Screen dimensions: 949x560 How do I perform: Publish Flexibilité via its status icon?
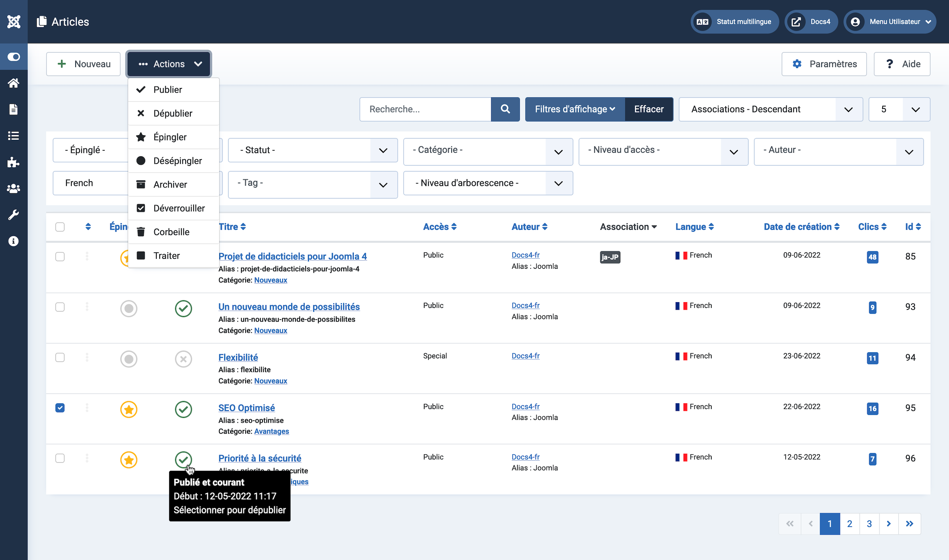[x=183, y=359]
